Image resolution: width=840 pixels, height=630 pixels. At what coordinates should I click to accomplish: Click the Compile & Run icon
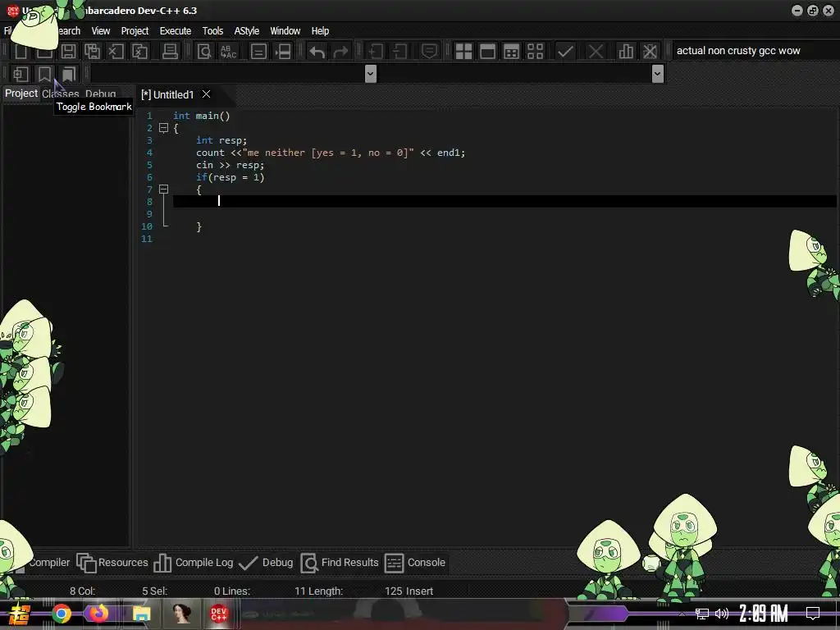click(x=512, y=52)
